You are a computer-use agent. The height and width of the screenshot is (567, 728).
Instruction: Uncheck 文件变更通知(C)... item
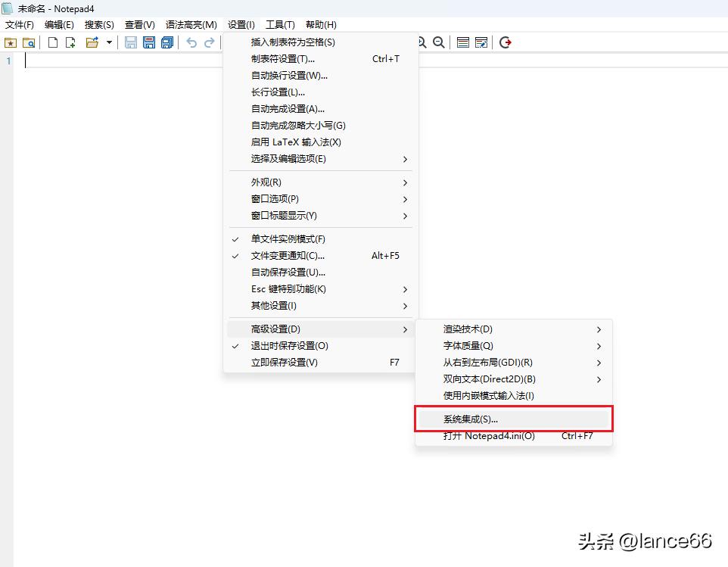pos(321,256)
